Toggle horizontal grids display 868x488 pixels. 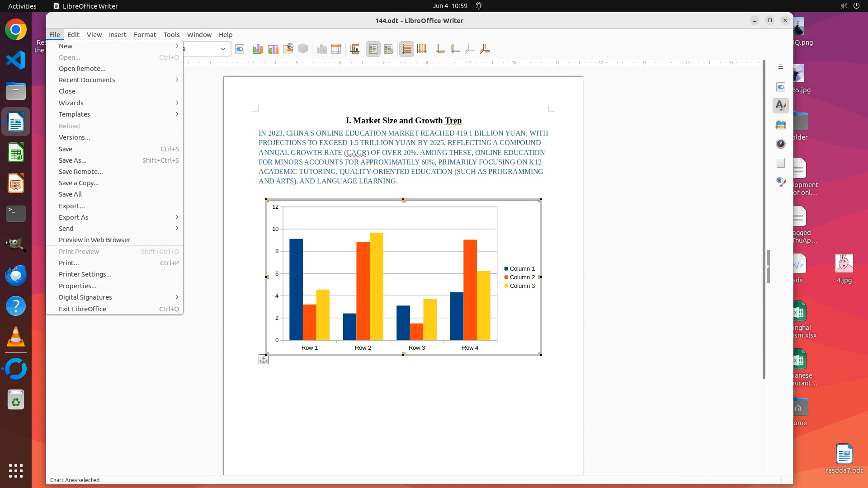click(406, 49)
